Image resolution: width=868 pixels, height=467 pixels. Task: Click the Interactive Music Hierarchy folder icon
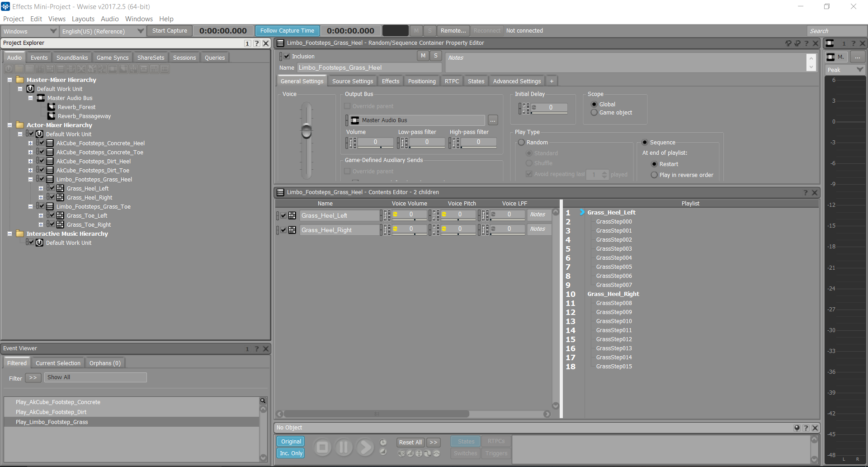(x=20, y=233)
